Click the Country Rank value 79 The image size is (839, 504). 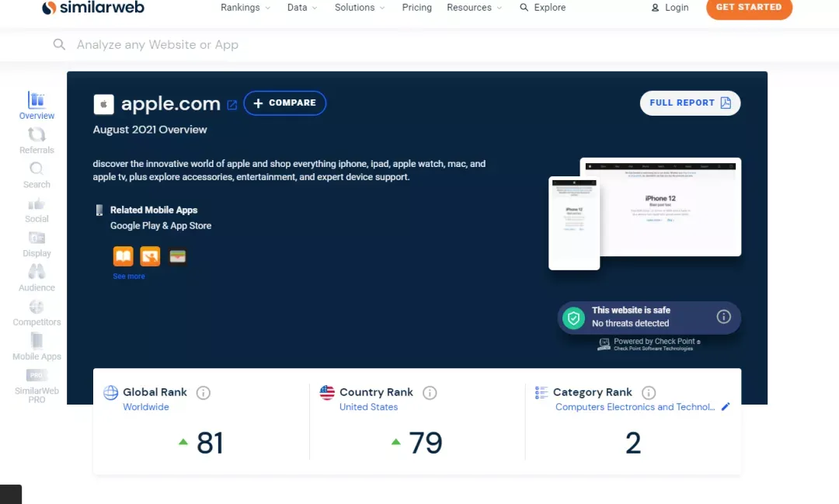(426, 443)
